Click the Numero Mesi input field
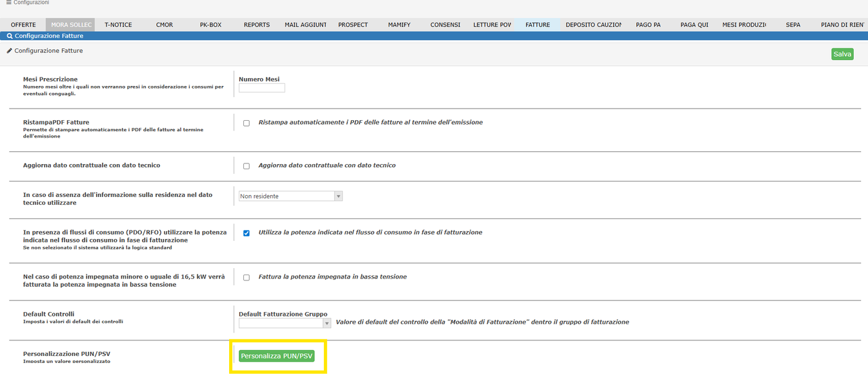 (x=262, y=88)
